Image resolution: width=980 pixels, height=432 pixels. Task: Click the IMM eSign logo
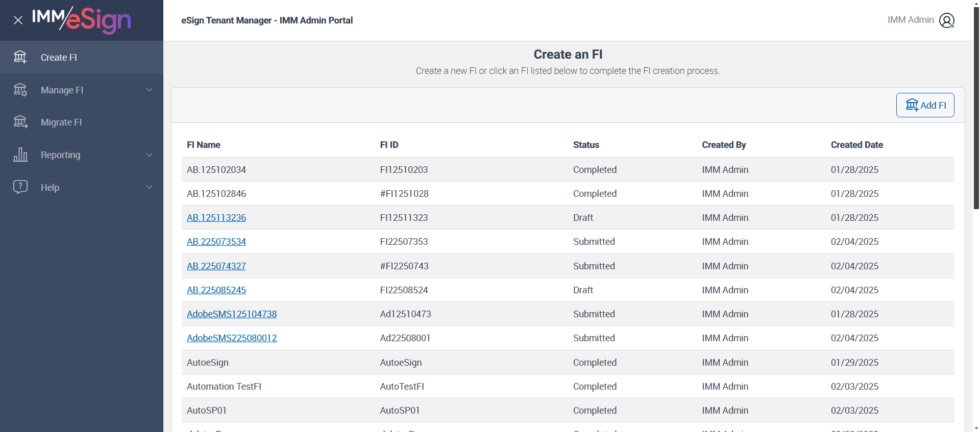(x=82, y=20)
